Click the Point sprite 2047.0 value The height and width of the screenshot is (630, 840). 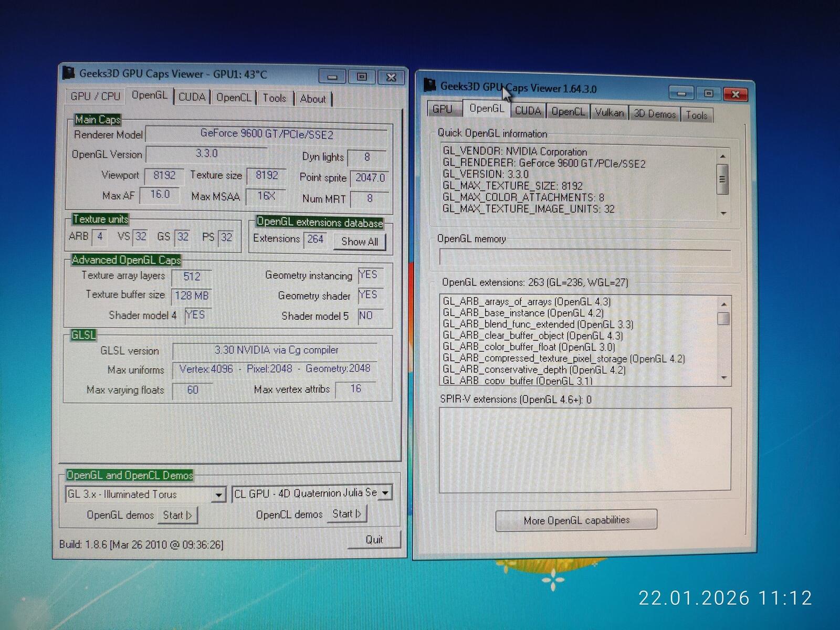(370, 178)
